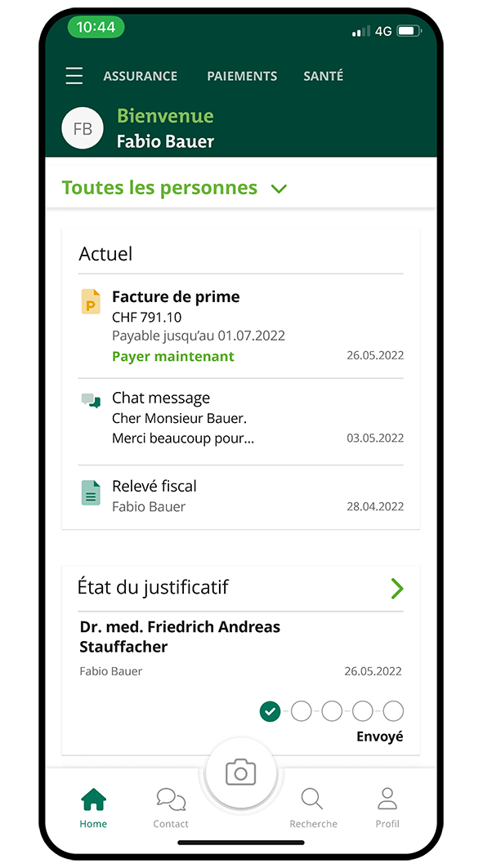This screenshot has height=868, width=483.
Task: Open the Contact chat bubbles icon
Action: (171, 799)
